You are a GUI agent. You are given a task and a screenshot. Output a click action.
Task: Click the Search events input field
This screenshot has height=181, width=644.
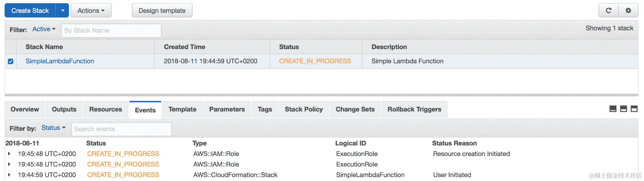[x=121, y=129]
